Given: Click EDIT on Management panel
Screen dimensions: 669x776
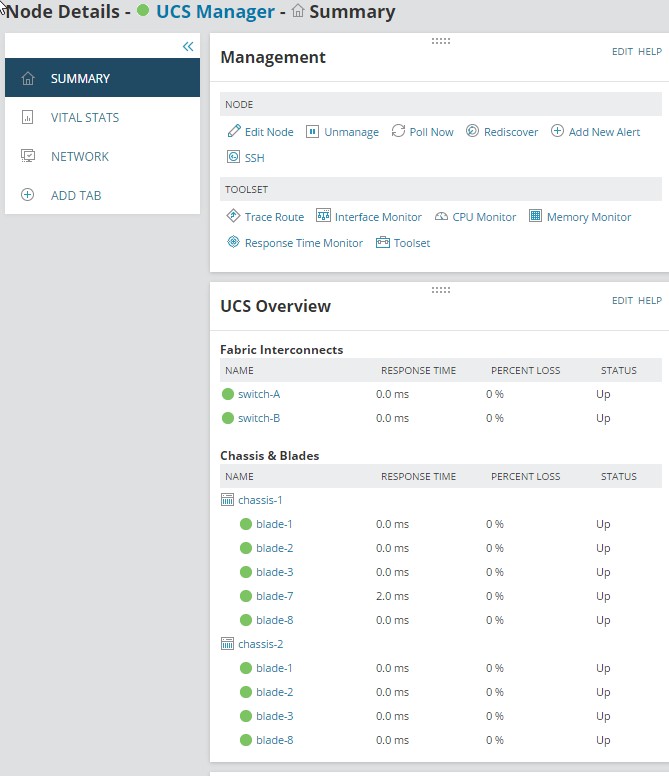Looking at the screenshot, I should click(622, 51).
